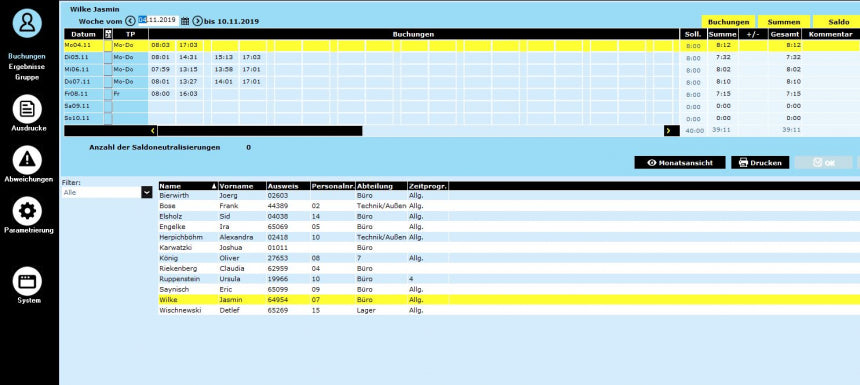Click the week start date field
The image size is (860, 385).
(x=158, y=21)
